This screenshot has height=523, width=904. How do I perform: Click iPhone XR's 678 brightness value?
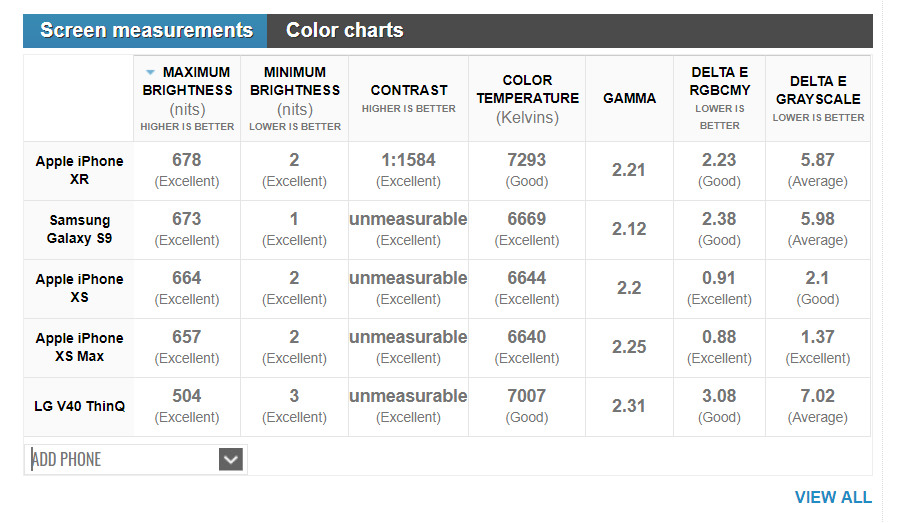(x=187, y=160)
